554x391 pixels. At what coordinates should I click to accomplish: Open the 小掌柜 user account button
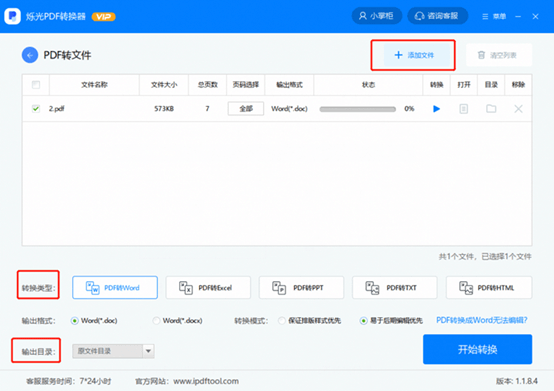point(377,16)
